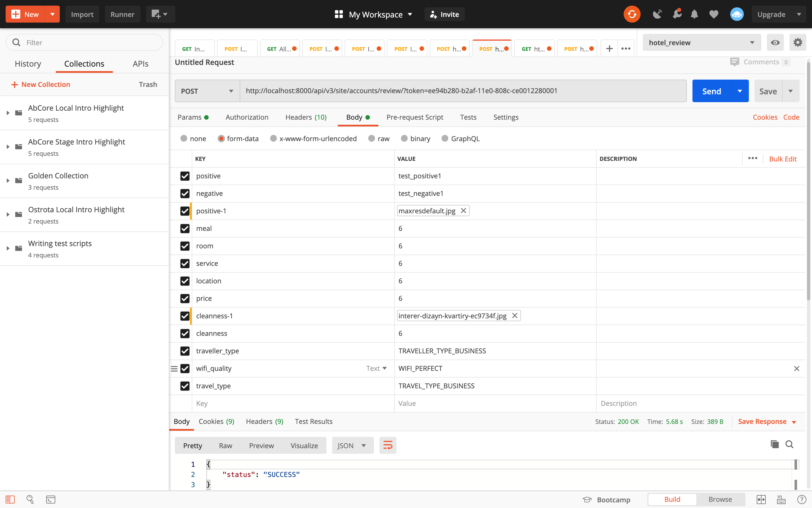Remove interer-dizayn-kvartiry file attachment
The width and height of the screenshot is (812, 508).
point(515,316)
